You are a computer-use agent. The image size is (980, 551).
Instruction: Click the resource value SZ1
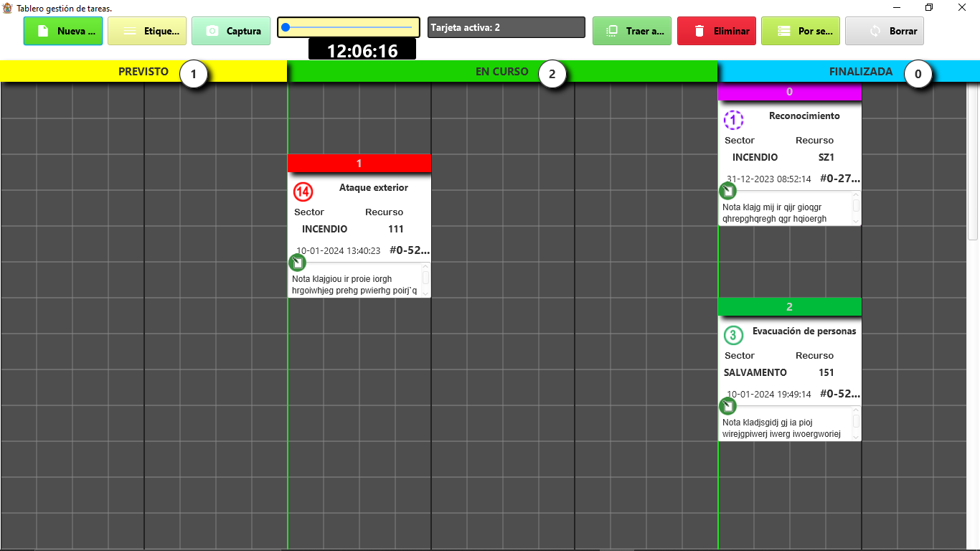[826, 158]
